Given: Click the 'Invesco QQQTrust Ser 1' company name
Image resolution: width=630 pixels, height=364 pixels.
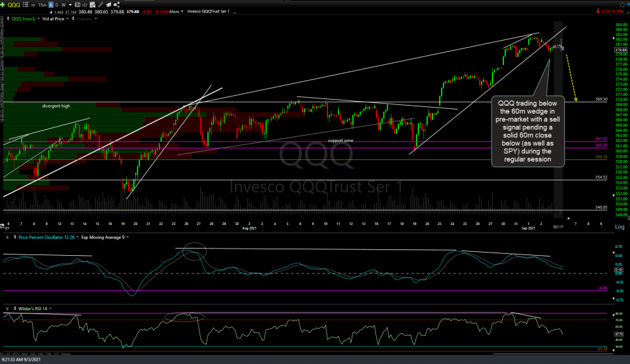Looking at the screenshot, I should tap(208, 12).
